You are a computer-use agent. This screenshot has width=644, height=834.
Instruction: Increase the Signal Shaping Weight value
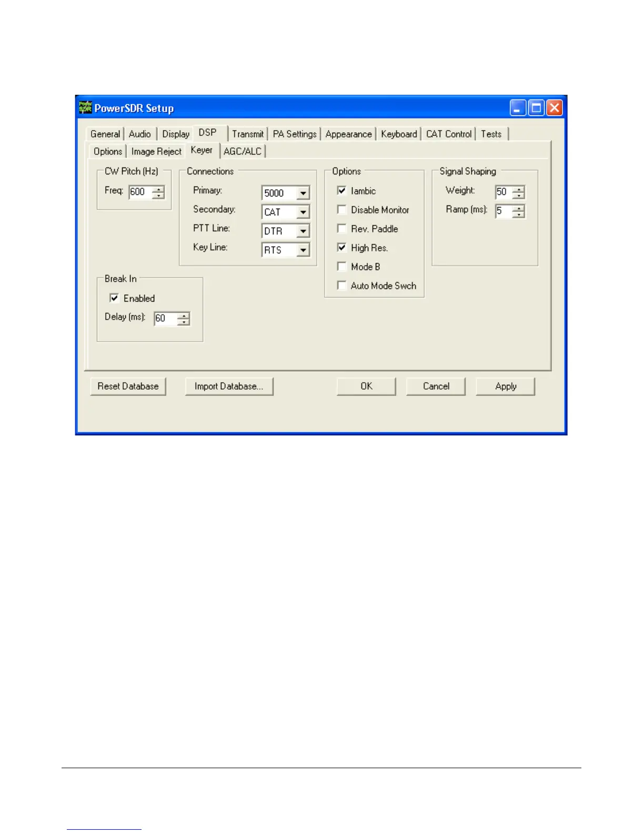click(x=518, y=189)
